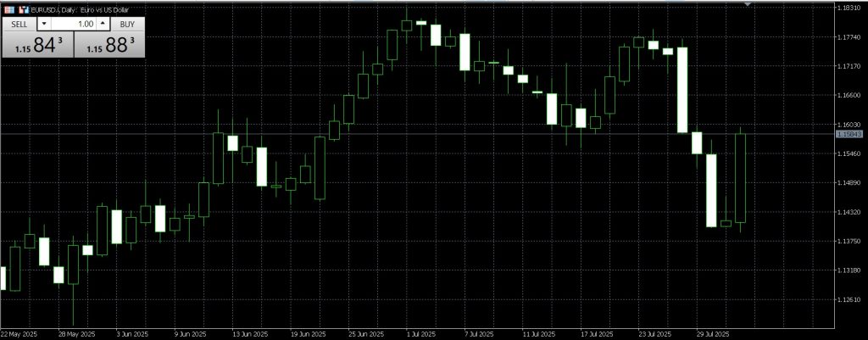The height and width of the screenshot is (340, 868).
Task: Toggle the One Click Trading panel icon
Action: click(8, 8)
